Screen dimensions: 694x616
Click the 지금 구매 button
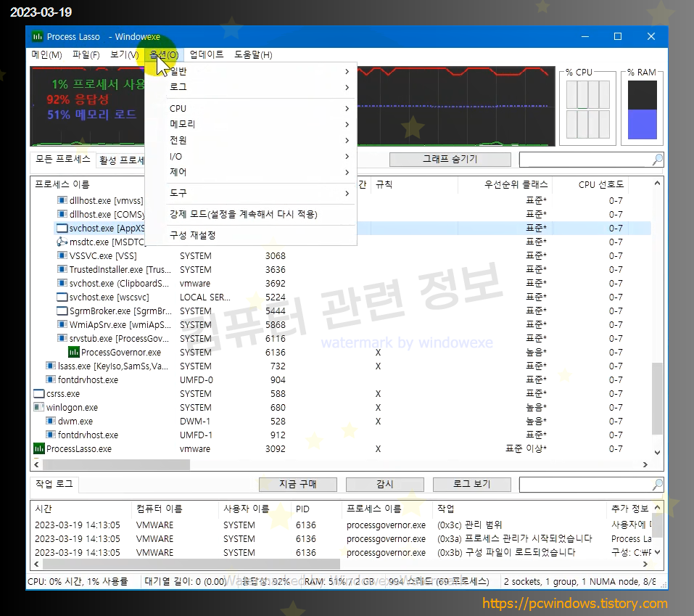[298, 485]
